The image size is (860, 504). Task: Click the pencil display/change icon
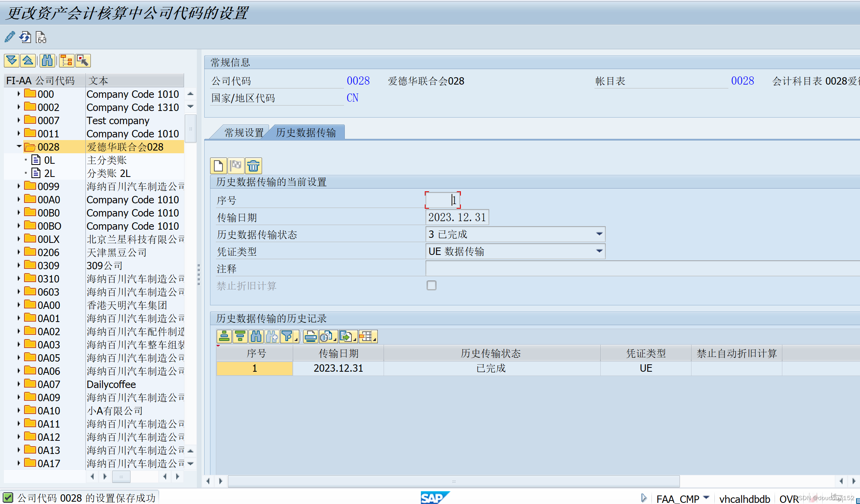coord(10,37)
